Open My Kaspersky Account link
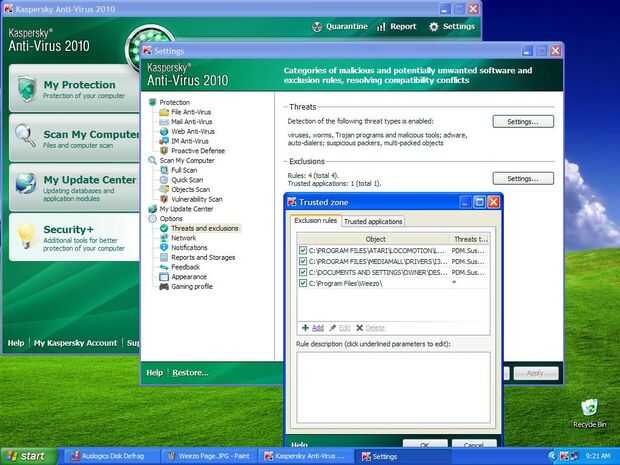The width and height of the screenshot is (620, 465). click(75, 343)
